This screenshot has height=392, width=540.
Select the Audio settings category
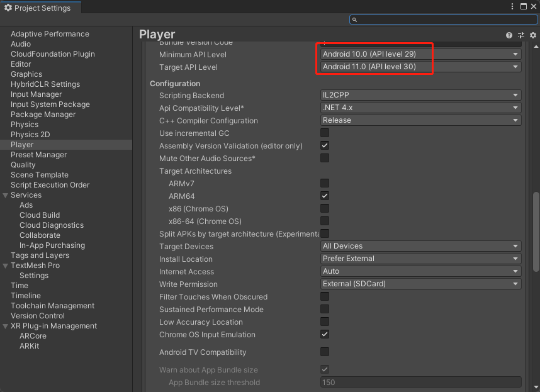(21, 43)
